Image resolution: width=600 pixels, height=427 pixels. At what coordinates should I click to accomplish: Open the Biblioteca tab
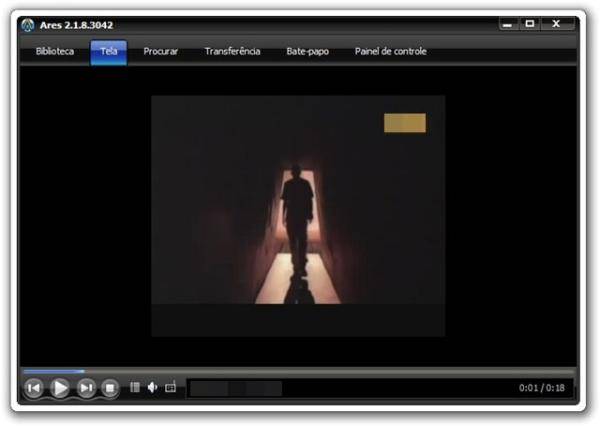pyautogui.click(x=55, y=51)
